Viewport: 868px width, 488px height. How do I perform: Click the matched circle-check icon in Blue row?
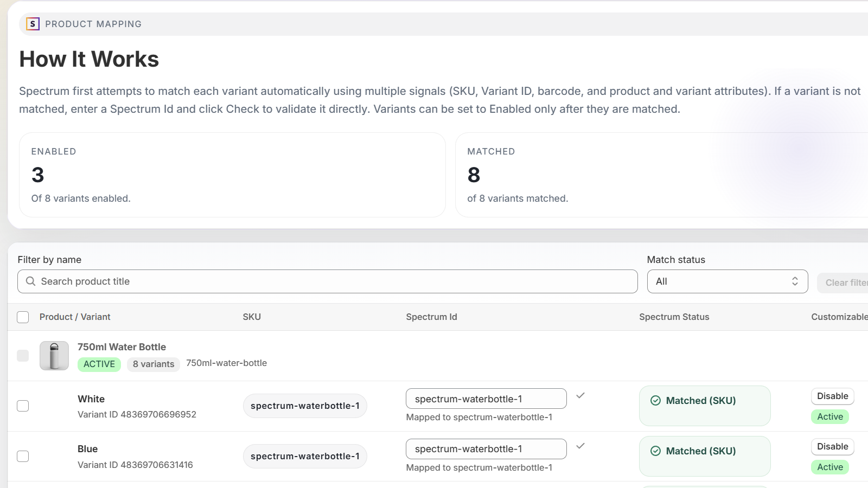655,451
